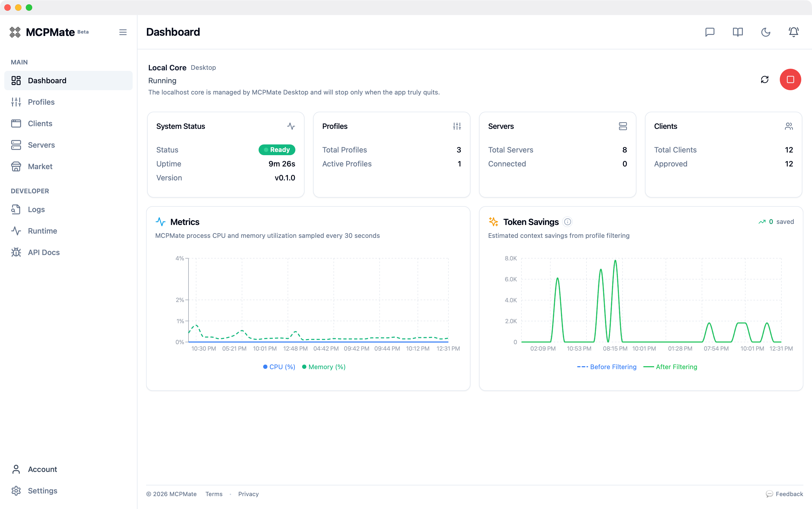Image resolution: width=812 pixels, height=509 pixels.
Task: Click the Token Savings sparkle icon
Action: (x=494, y=222)
